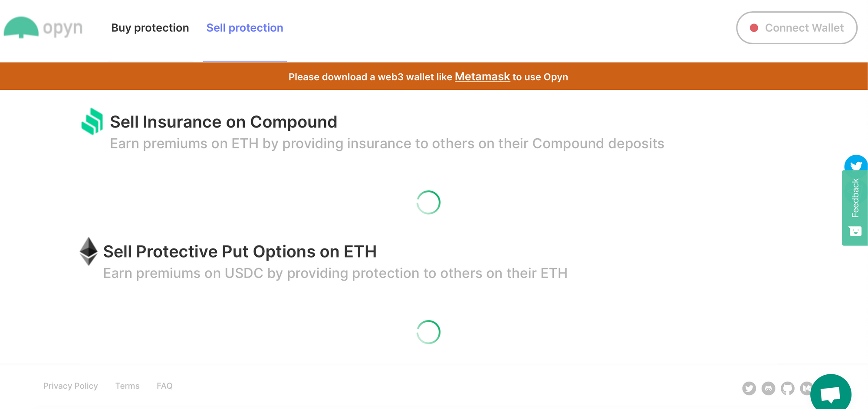This screenshot has height=409, width=868.
Task: Click the Discord-style mask footer icon
Action: click(768, 388)
